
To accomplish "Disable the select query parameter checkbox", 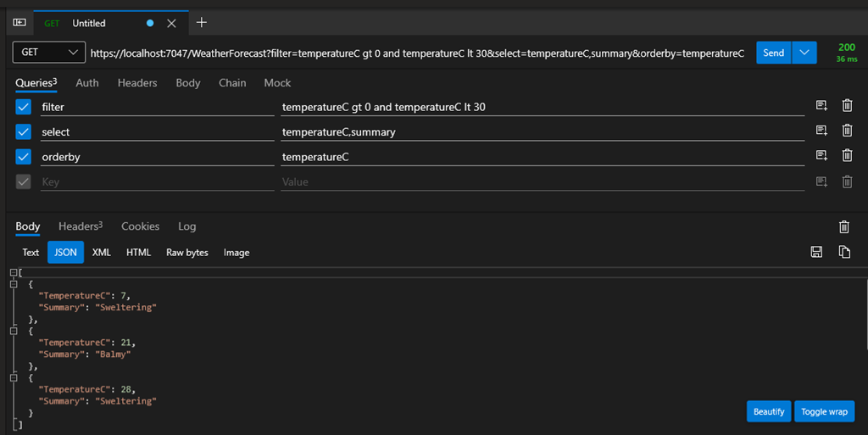I will (x=24, y=131).
